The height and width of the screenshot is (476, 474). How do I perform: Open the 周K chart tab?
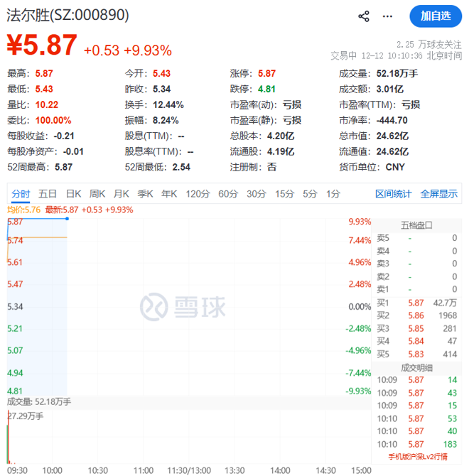(x=97, y=194)
